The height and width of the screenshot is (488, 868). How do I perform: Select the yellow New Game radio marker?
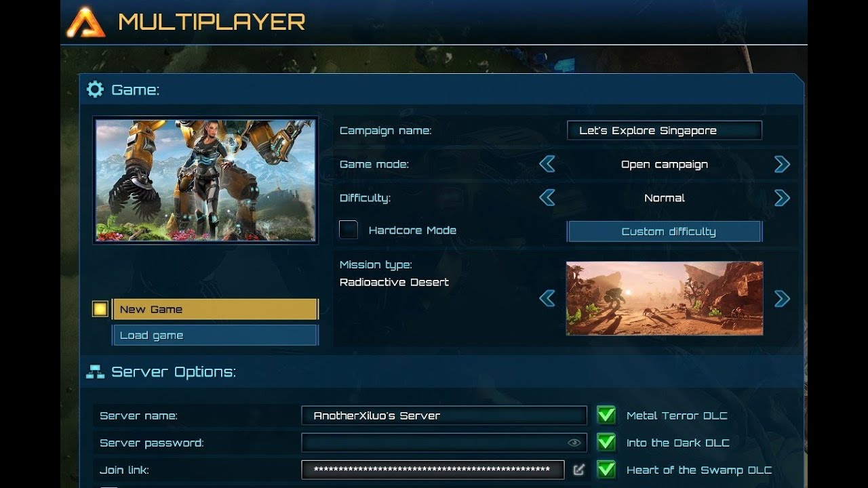tap(100, 309)
